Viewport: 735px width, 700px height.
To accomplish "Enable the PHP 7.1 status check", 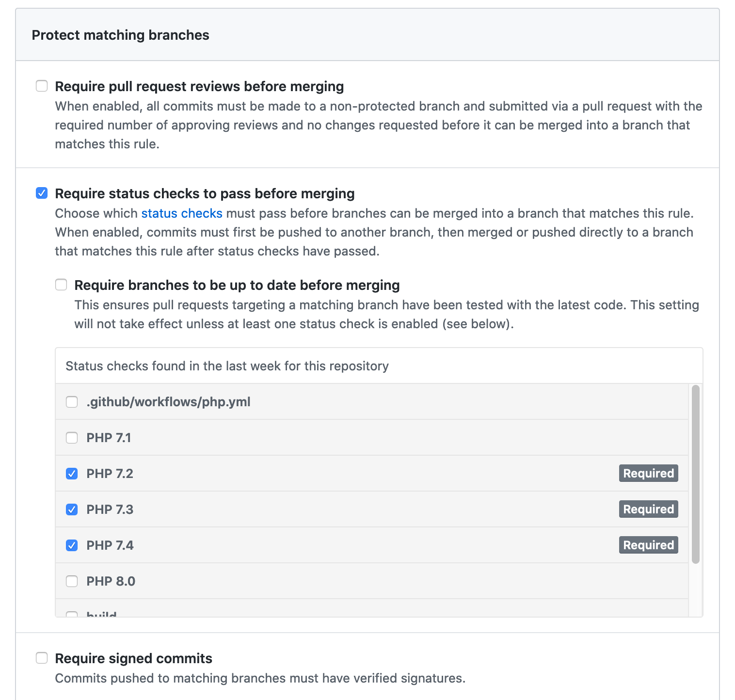I will coord(72,437).
